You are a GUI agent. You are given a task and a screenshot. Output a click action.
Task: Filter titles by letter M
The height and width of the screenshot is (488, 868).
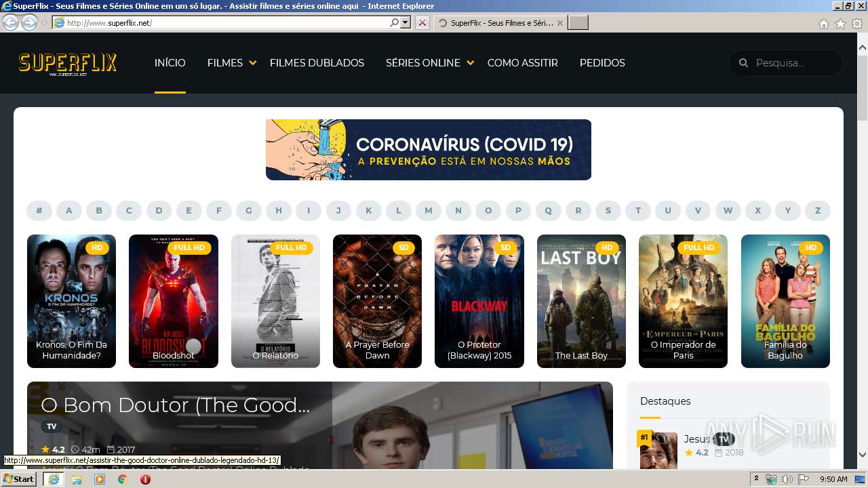pyautogui.click(x=428, y=211)
